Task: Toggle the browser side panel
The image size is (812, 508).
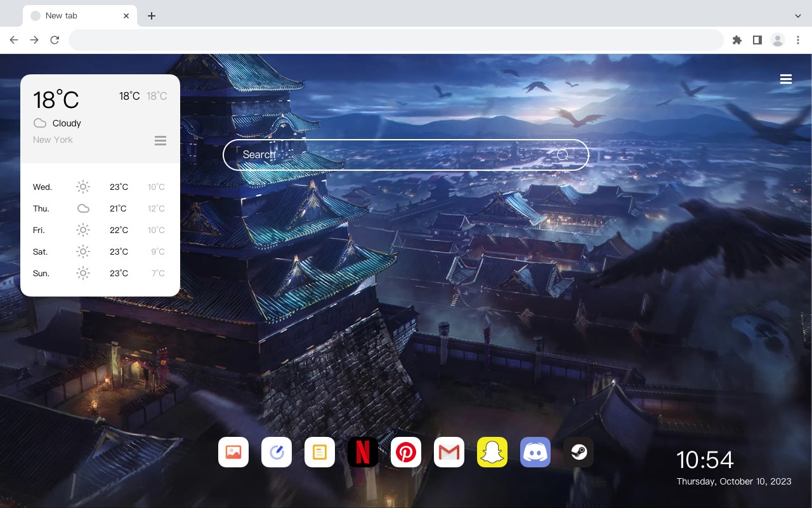Action: (757, 40)
